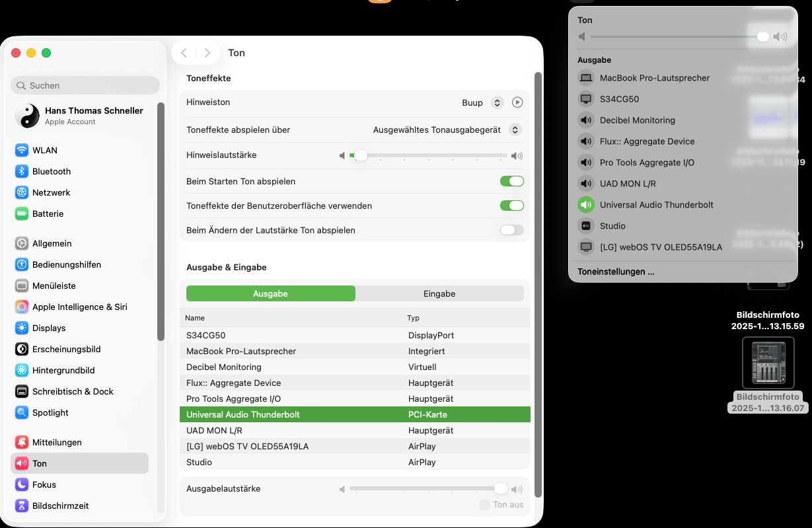Select UAD MON L/R row in list
Image resolution: width=812 pixels, height=528 pixels.
tap(355, 430)
